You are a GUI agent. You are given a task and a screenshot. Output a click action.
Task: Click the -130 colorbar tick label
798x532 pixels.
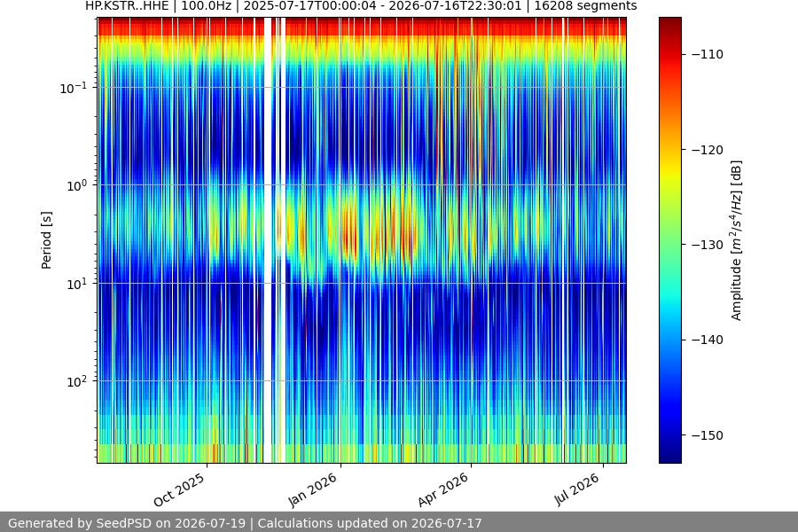pyautogui.click(x=708, y=245)
